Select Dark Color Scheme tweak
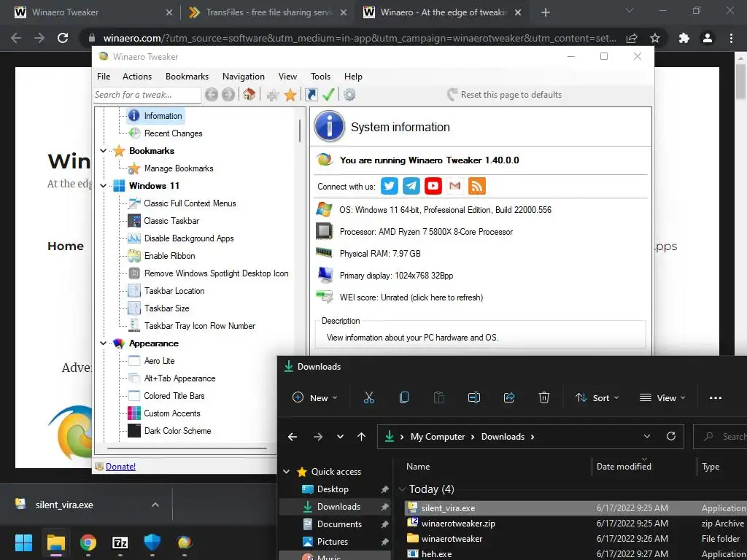This screenshot has height=560, width=747. [x=177, y=431]
